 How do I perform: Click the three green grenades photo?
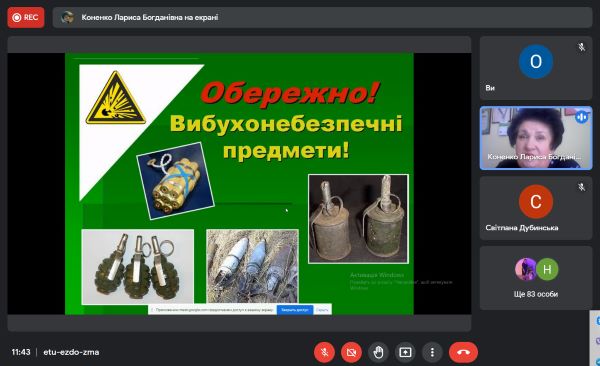(137, 267)
